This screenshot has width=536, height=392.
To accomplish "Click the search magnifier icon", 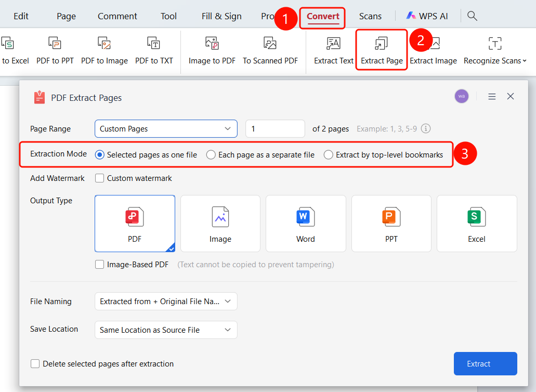I will tap(472, 16).
